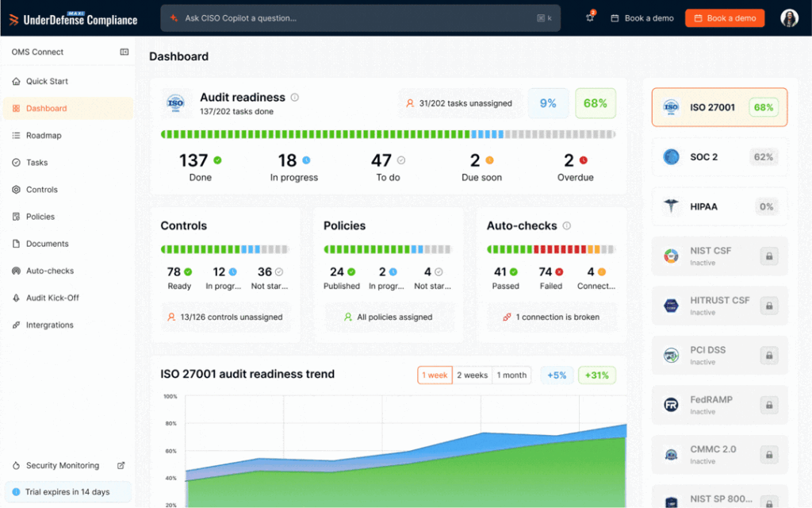Select the ISO 27001 framework card
The image size is (812, 508).
(719, 107)
